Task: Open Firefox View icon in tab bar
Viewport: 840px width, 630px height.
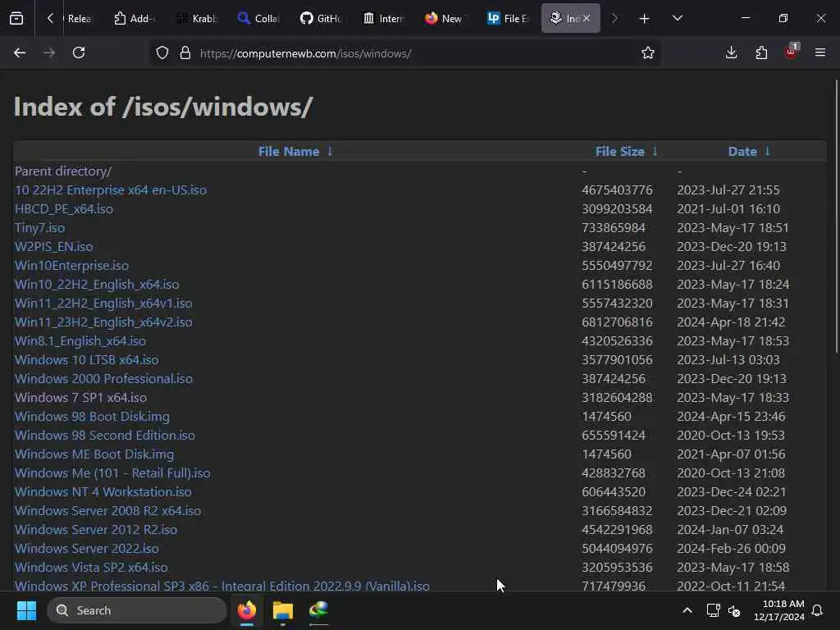Action: pyautogui.click(x=16, y=19)
